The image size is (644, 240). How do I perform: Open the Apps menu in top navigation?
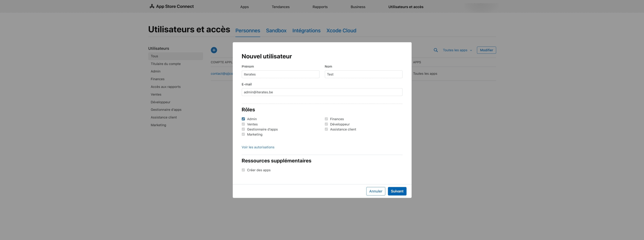244,7
